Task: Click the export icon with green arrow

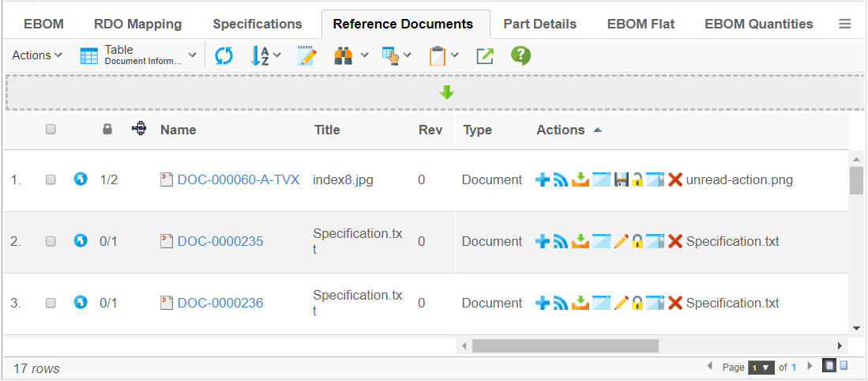Action: [484, 56]
